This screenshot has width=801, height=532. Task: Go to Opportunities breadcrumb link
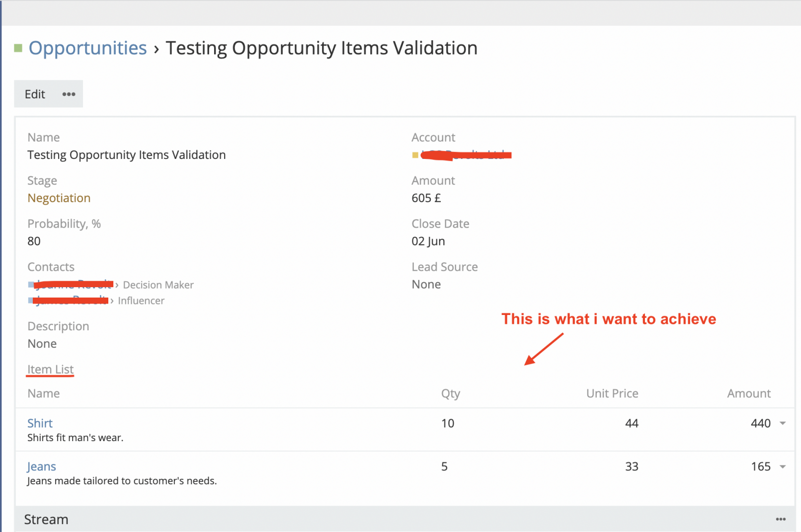click(87, 48)
